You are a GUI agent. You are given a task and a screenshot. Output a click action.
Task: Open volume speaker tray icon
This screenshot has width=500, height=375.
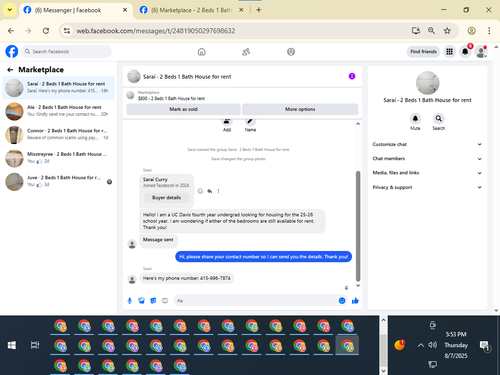(432, 345)
